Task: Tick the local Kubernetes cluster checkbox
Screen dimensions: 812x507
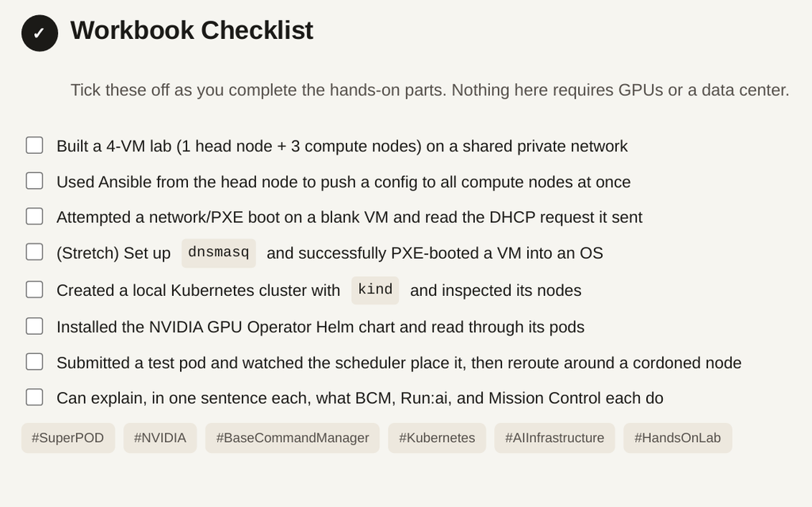Action: point(35,290)
